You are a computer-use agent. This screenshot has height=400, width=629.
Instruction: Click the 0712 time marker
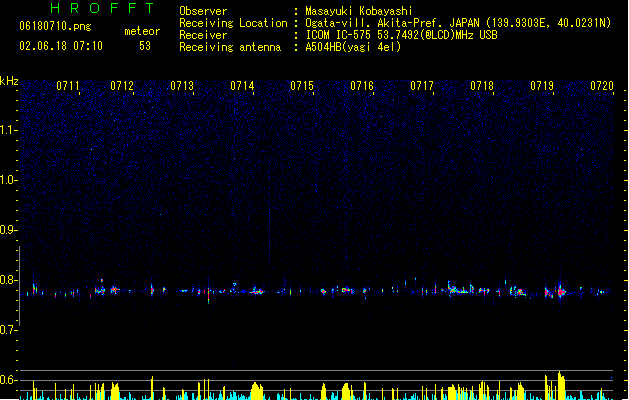tap(122, 86)
